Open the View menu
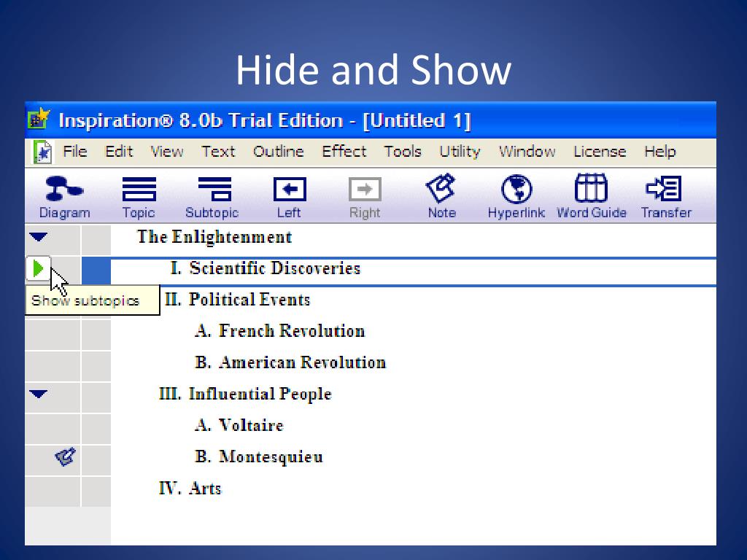 [x=167, y=152]
